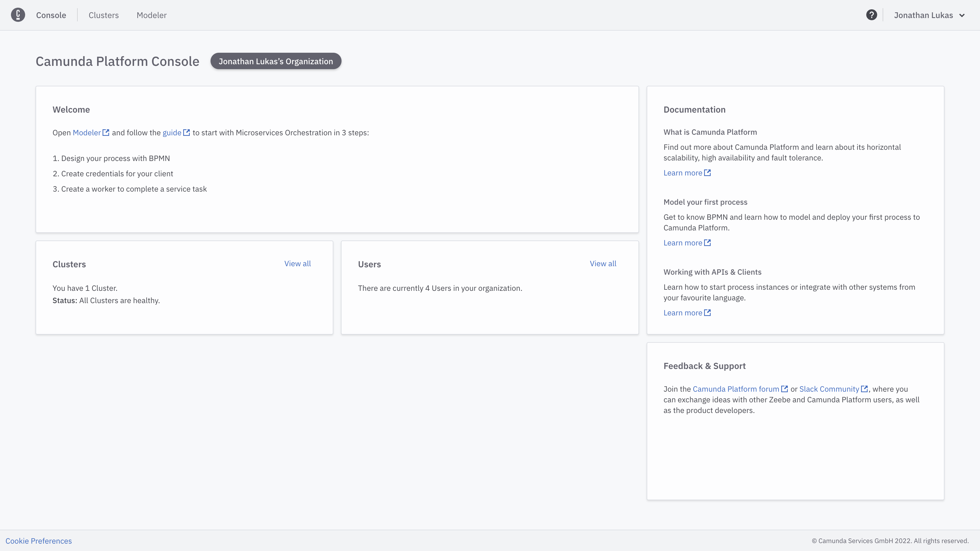Click external-link icon next to Modeler link

(x=106, y=133)
